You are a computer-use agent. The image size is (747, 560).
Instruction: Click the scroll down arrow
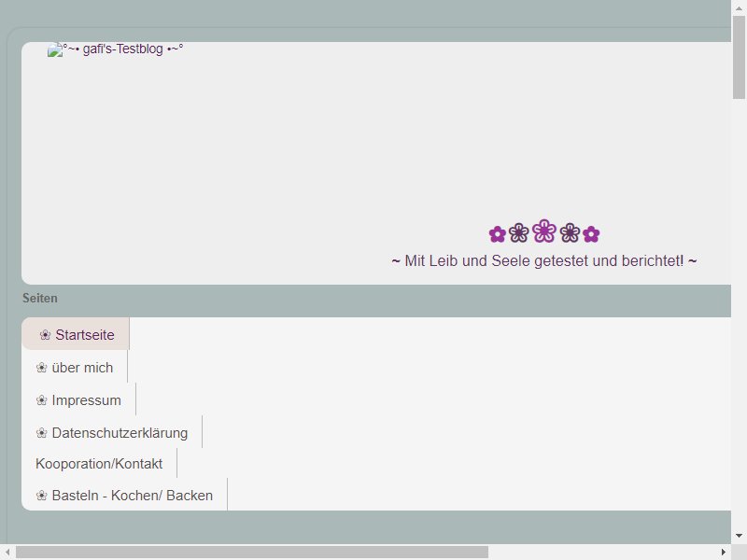pyautogui.click(x=739, y=536)
